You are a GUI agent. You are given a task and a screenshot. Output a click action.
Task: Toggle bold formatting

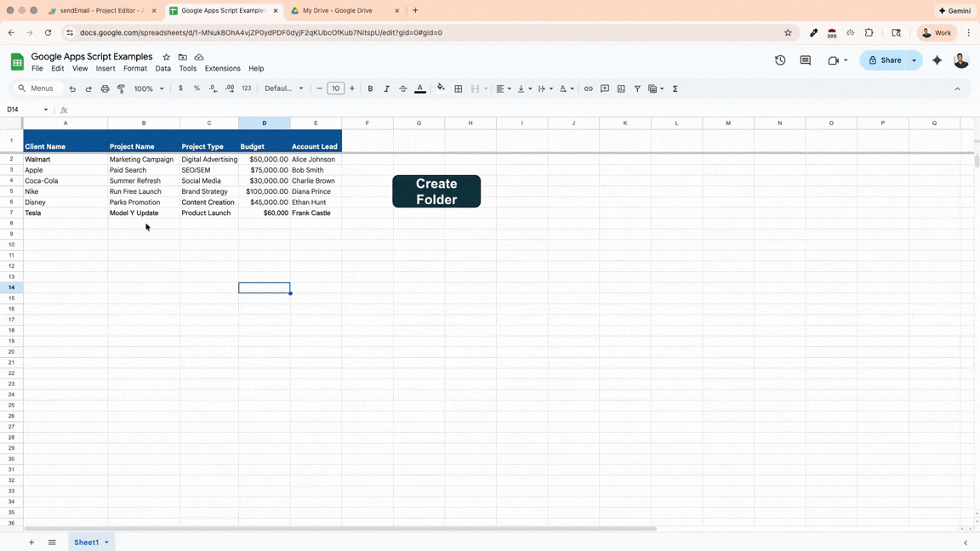(x=370, y=88)
